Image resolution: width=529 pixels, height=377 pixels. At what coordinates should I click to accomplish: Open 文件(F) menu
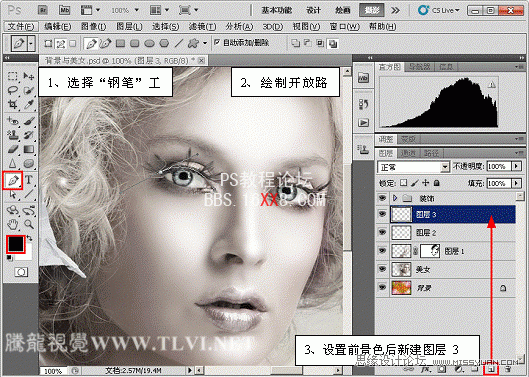coord(21,26)
